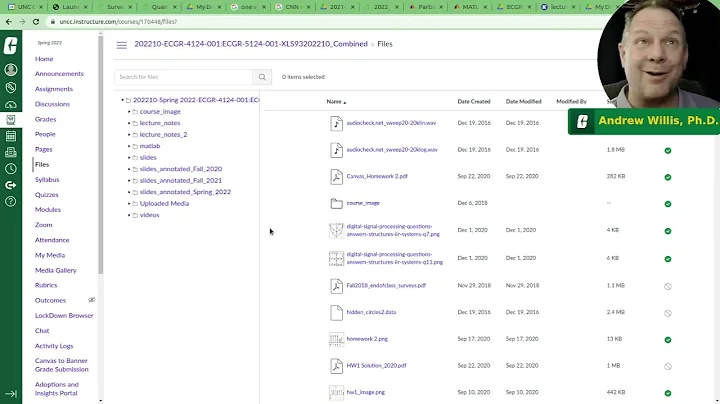720x404 pixels.
Task: Expand the lecture_notes folder in tree
Action: [131, 122]
